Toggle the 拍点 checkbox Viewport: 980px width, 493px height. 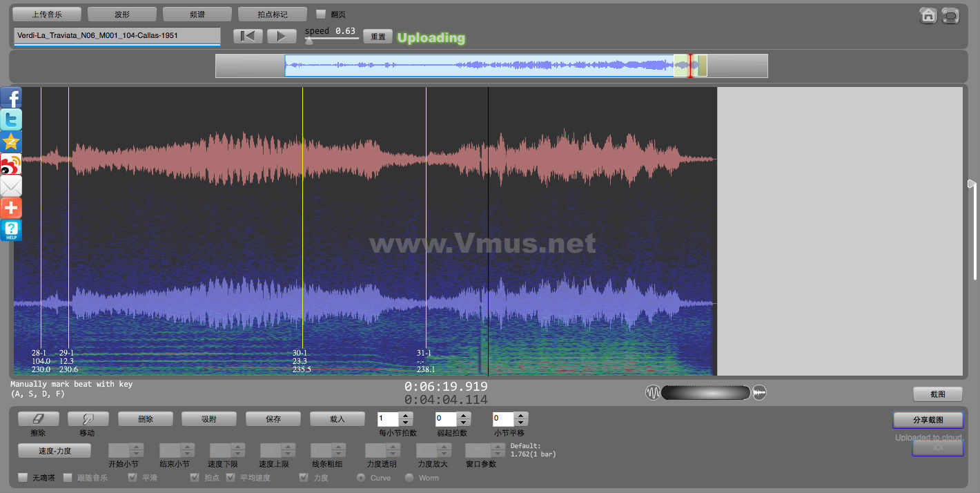195,477
